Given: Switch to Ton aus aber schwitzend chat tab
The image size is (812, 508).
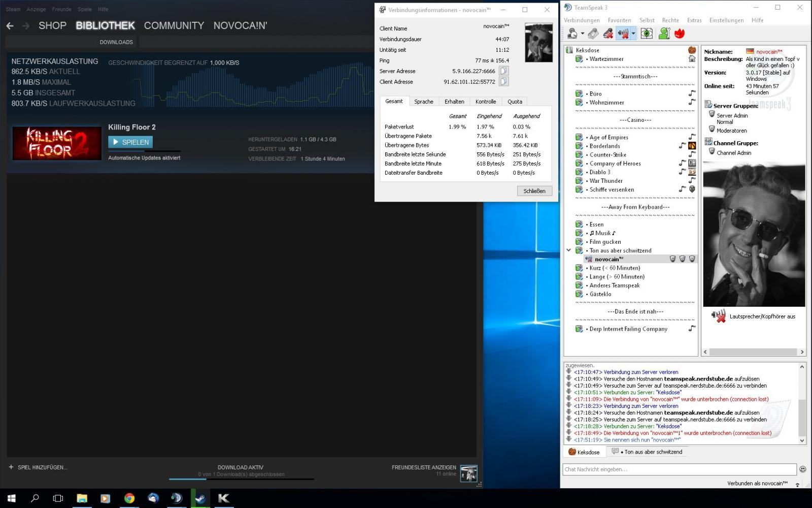Looking at the screenshot, I should tap(647, 452).
